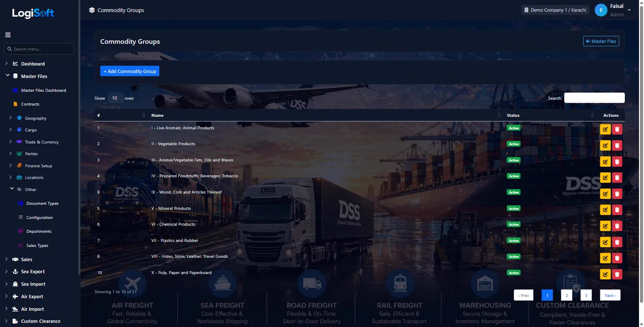Go to page 3 of results
This screenshot has height=327, width=644.
[x=586, y=295]
